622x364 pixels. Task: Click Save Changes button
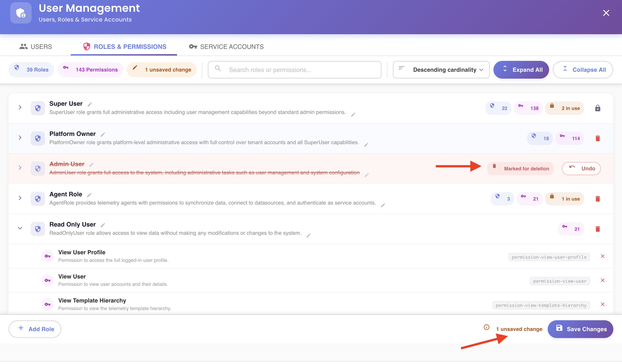580,329
